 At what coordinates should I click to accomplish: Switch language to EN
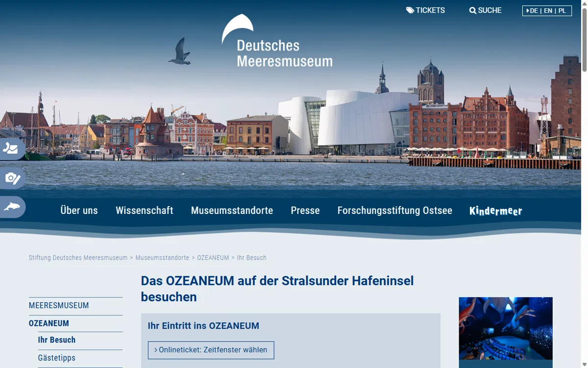[548, 10]
